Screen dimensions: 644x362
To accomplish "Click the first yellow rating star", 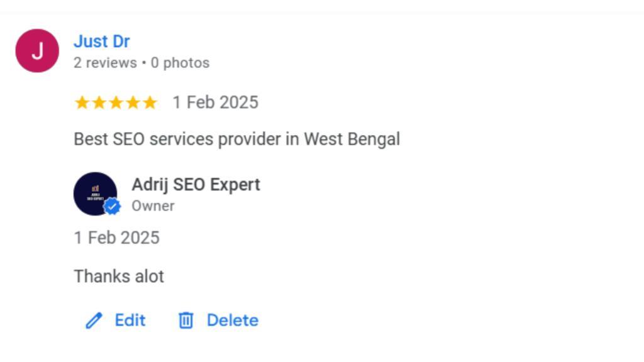I will coord(82,102).
